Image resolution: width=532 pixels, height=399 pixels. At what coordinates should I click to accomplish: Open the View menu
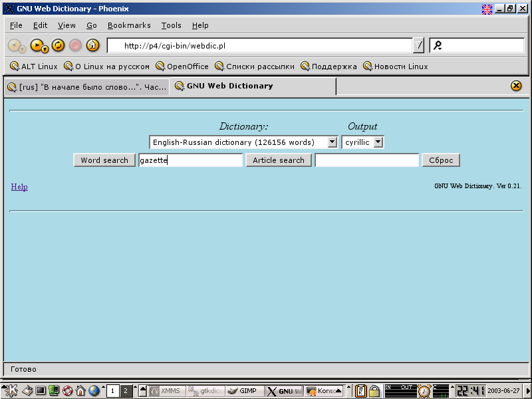[x=66, y=25]
